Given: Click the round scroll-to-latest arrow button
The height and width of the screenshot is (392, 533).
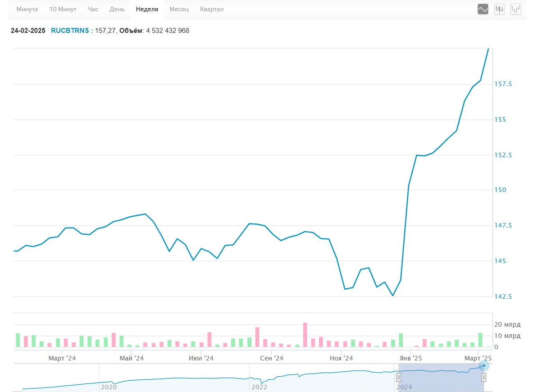Looking at the screenshot, I should click(x=483, y=365).
